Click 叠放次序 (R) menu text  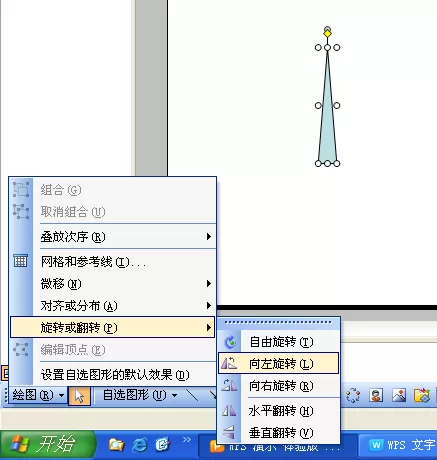(73, 237)
